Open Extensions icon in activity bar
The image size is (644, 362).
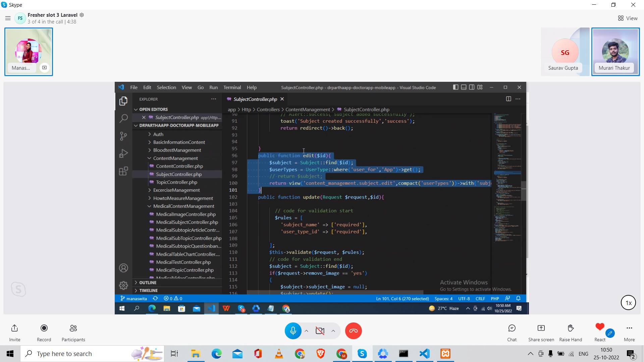coord(123,171)
